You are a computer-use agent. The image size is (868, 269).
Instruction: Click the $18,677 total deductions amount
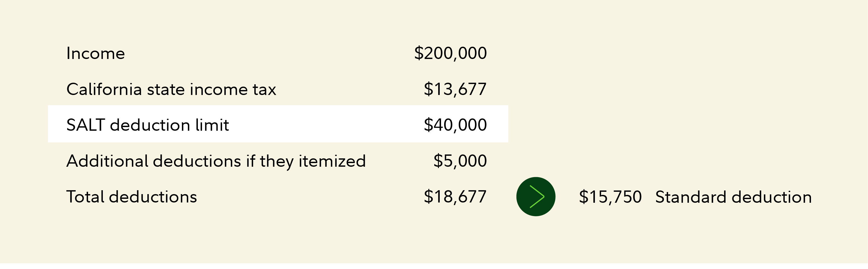(x=455, y=197)
